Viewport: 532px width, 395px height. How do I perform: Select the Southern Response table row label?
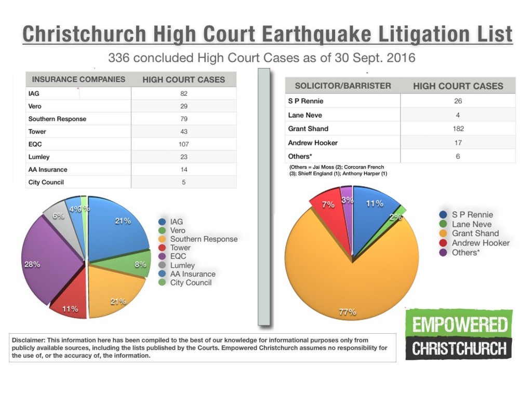point(57,119)
